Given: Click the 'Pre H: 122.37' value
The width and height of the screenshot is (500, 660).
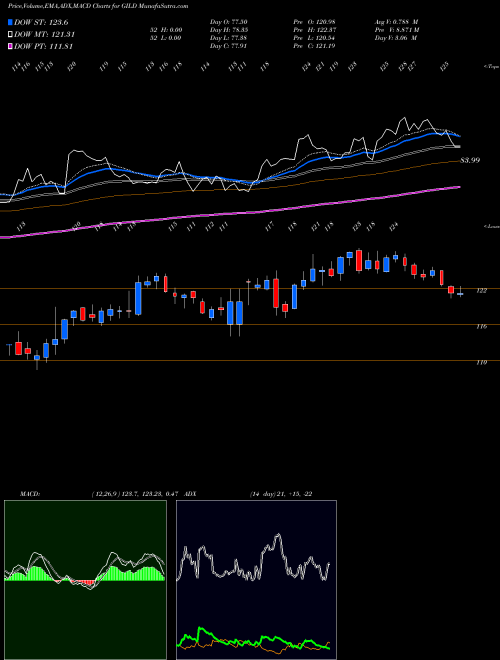Looking at the screenshot, I should click(x=314, y=30).
